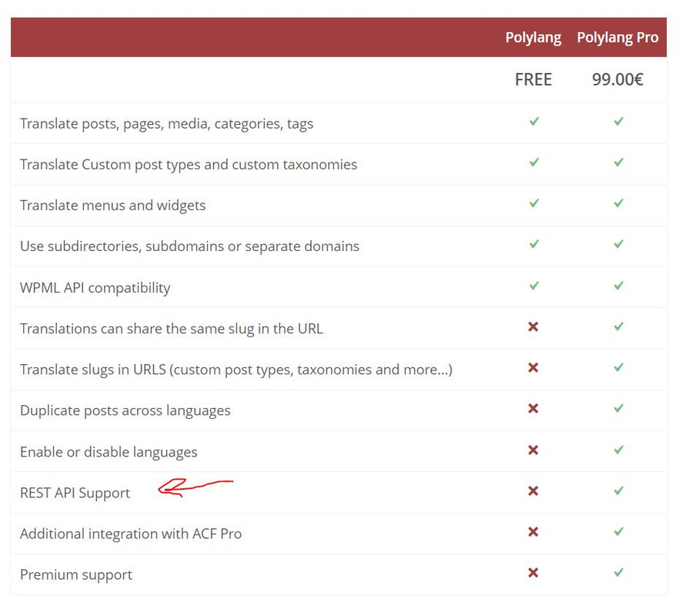Click Polylang checkmark for Custom post types row
Viewport: 682px width, 616px height.
(534, 162)
